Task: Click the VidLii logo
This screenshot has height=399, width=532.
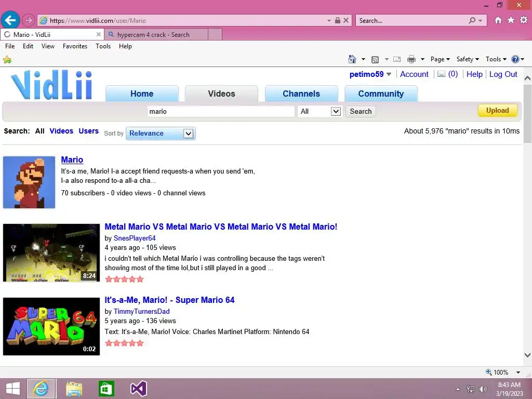Action: tap(51, 85)
